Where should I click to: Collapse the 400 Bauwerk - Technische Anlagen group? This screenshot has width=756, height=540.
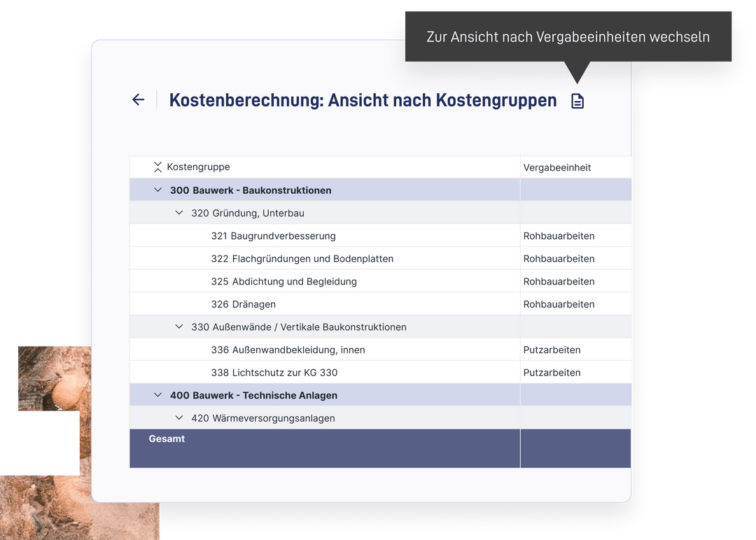[157, 394]
